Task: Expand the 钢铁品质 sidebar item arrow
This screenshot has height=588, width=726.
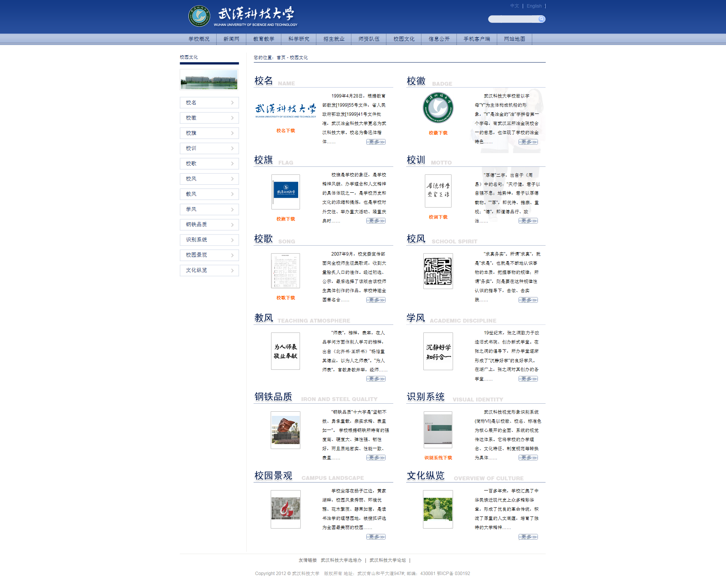Action: pyautogui.click(x=232, y=225)
